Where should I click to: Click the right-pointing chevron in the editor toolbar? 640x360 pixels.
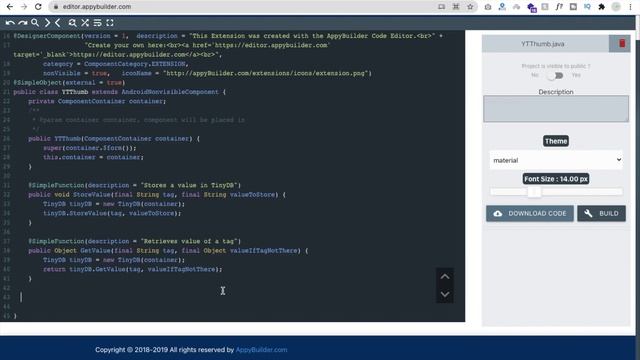pos(47,23)
